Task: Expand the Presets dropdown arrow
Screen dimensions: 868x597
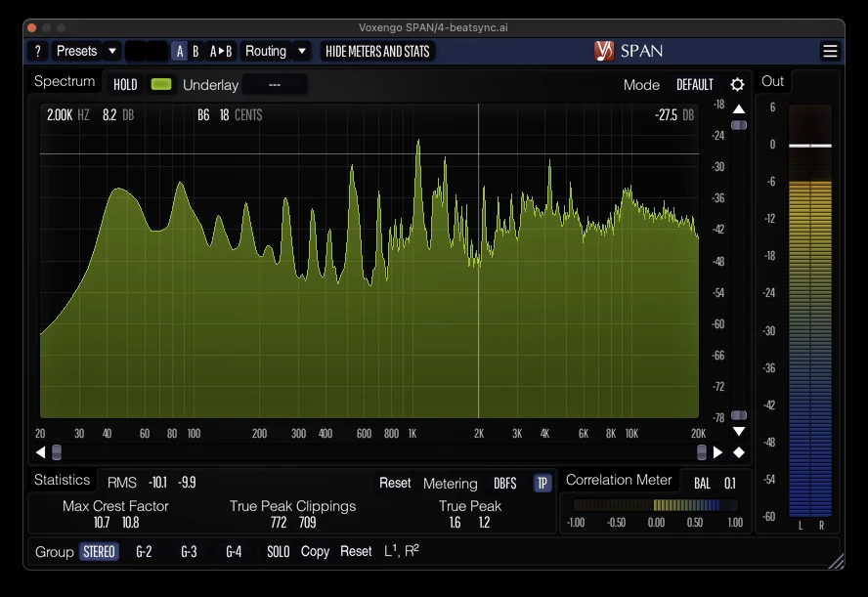Action: tap(112, 52)
